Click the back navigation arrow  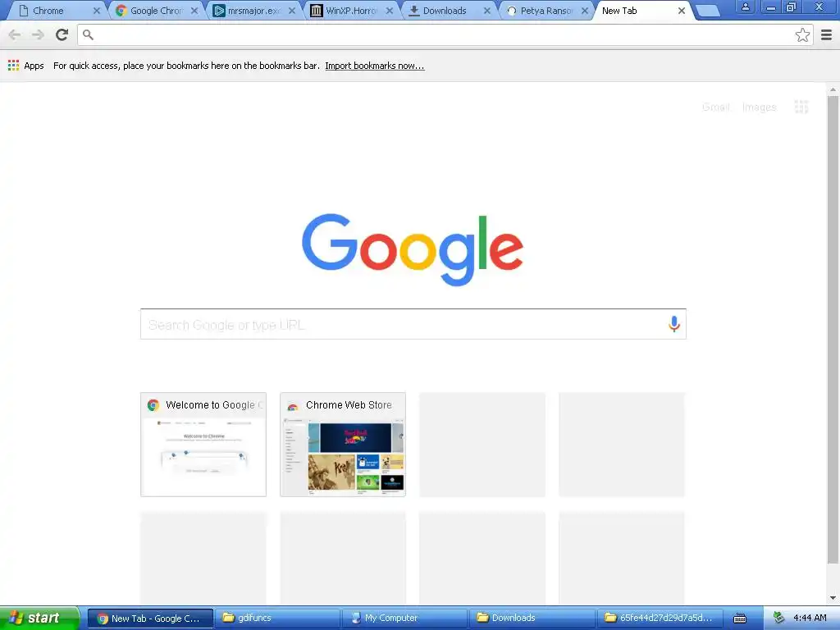coord(15,34)
